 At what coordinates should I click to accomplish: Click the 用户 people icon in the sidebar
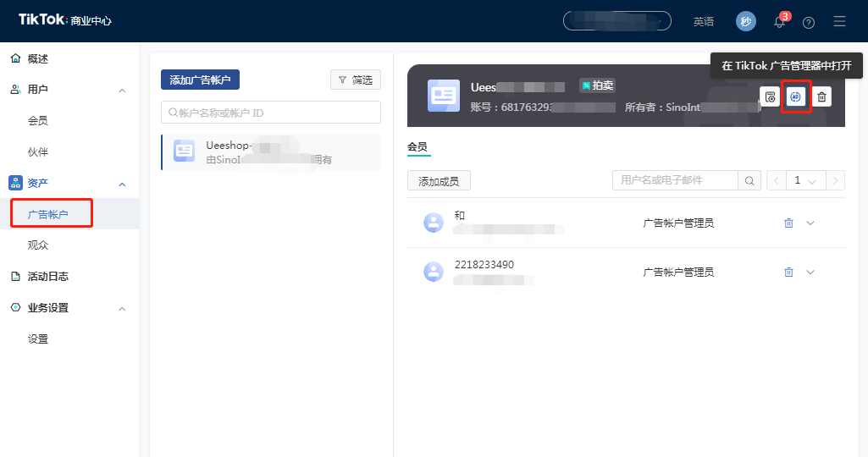pos(15,89)
